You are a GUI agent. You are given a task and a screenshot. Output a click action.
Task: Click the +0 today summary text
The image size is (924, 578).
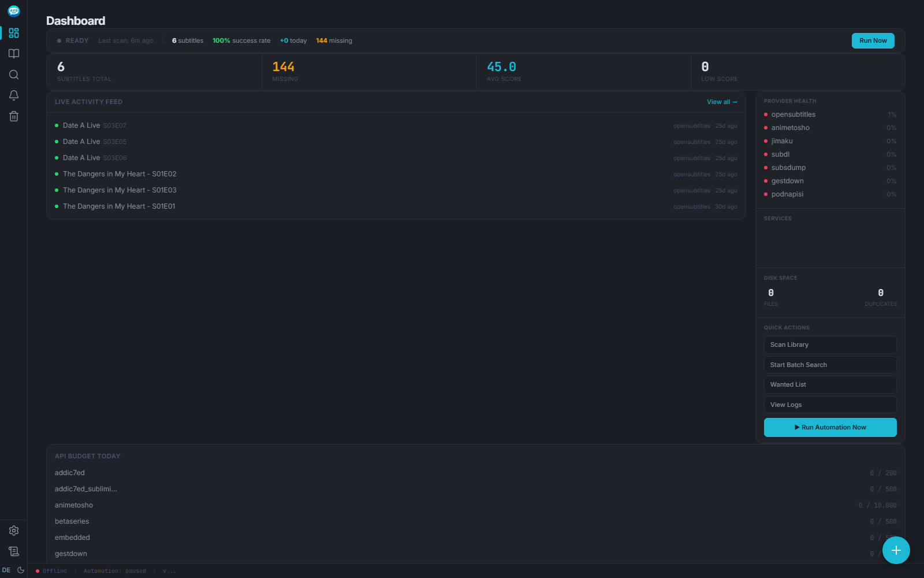(x=293, y=40)
